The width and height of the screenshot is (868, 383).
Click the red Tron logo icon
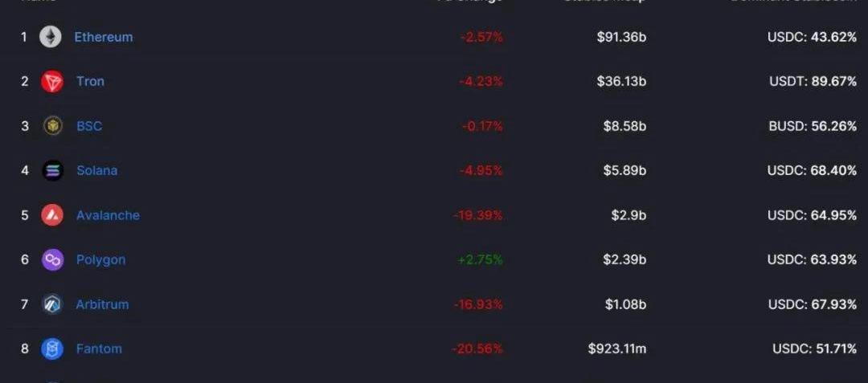[52, 81]
